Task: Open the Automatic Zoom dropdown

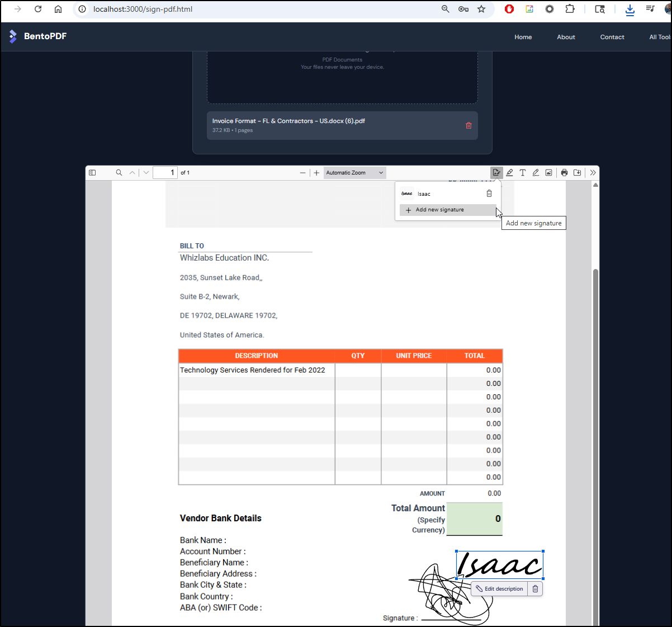Action: pyautogui.click(x=354, y=173)
